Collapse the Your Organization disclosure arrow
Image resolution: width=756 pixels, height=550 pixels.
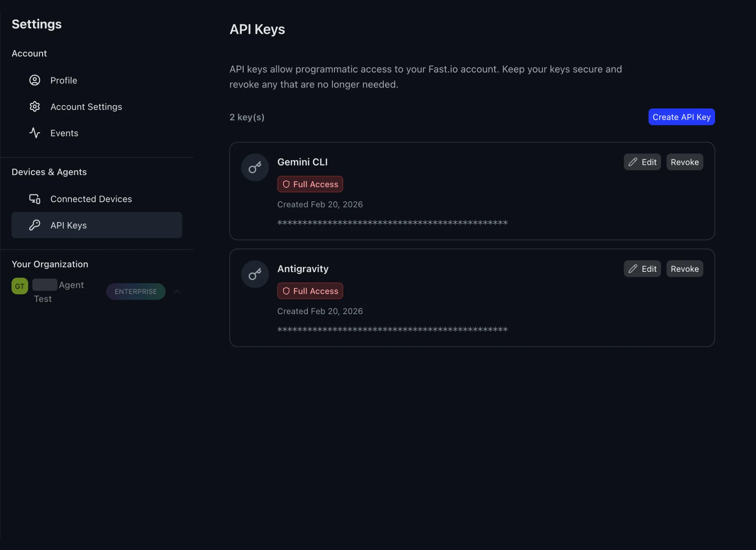pyautogui.click(x=177, y=291)
